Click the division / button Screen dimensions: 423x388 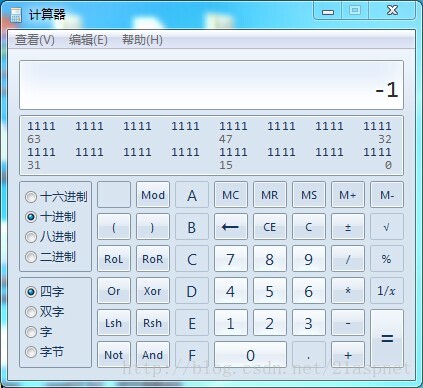pyautogui.click(x=348, y=259)
